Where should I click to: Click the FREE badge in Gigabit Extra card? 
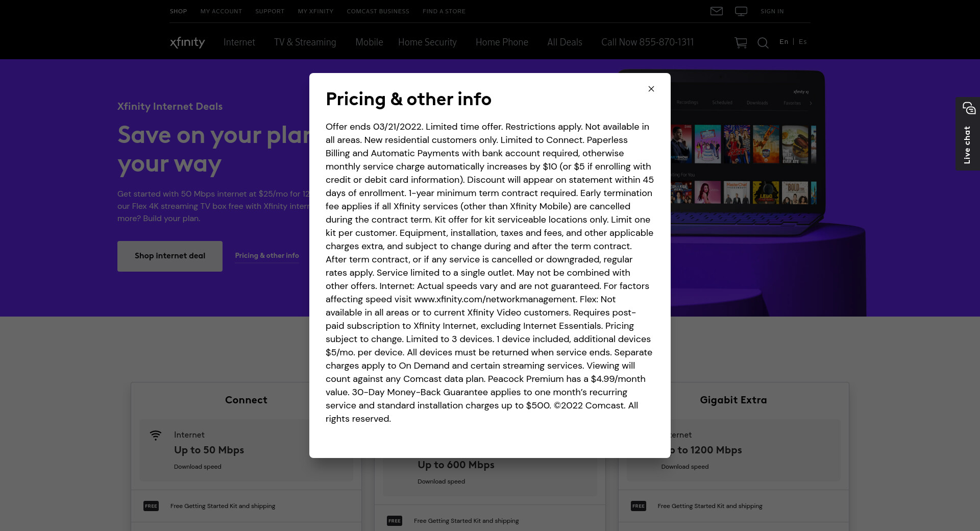click(638, 506)
